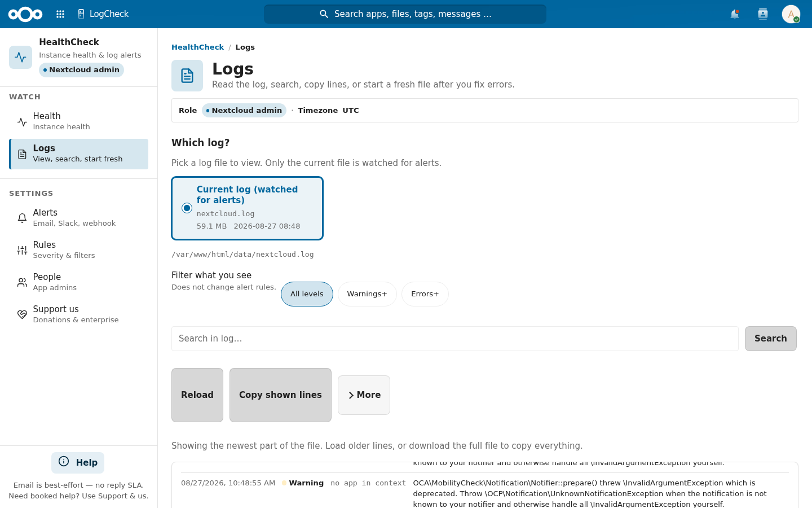Click the 'no app in context' text
The image size is (812, 508).
(368, 483)
